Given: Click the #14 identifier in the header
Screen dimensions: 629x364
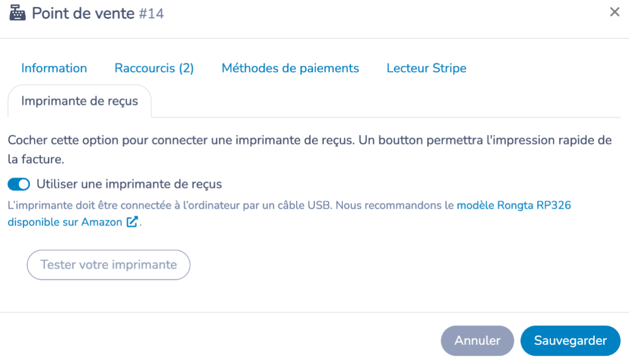Looking at the screenshot, I should coord(151,14).
